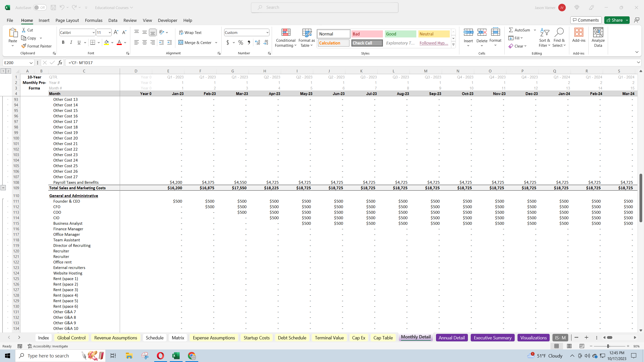Open Find & Select menu
Screen dimensions: 644x362
coord(559,38)
